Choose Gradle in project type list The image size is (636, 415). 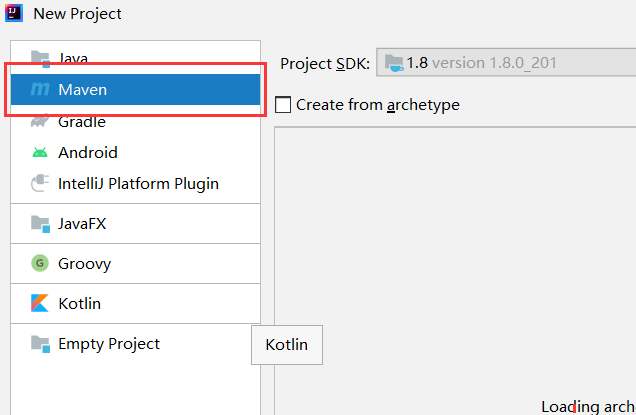135,121
